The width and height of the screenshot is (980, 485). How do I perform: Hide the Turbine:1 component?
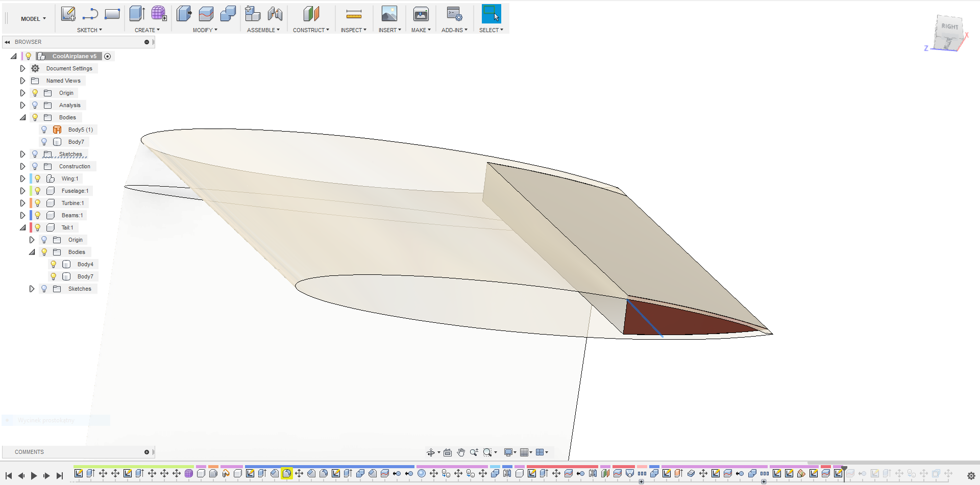37,203
